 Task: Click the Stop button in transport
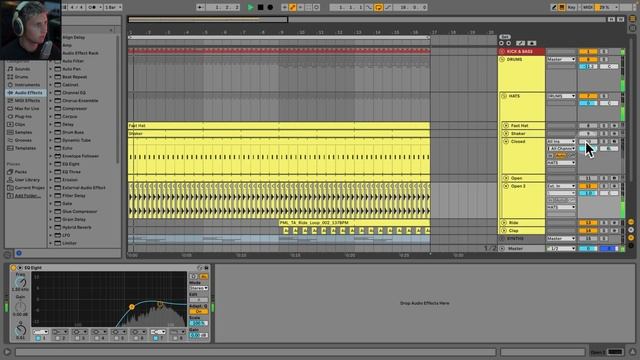click(260, 7)
